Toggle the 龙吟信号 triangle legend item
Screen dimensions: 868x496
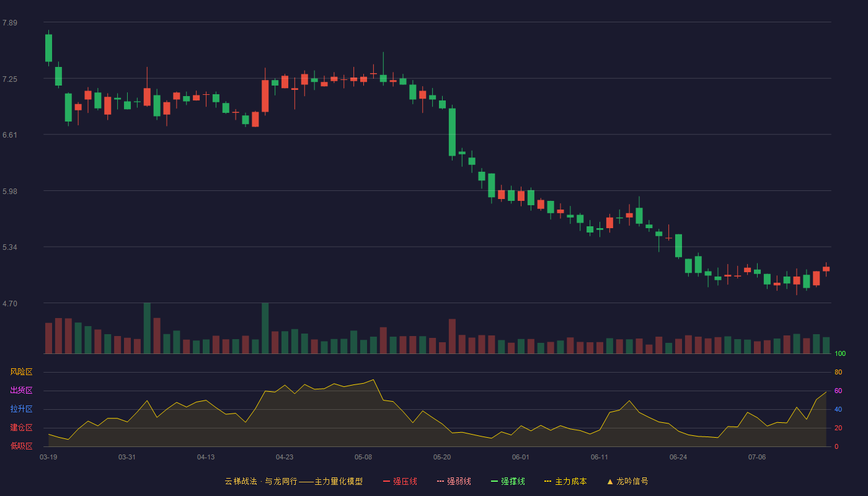click(627, 481)
